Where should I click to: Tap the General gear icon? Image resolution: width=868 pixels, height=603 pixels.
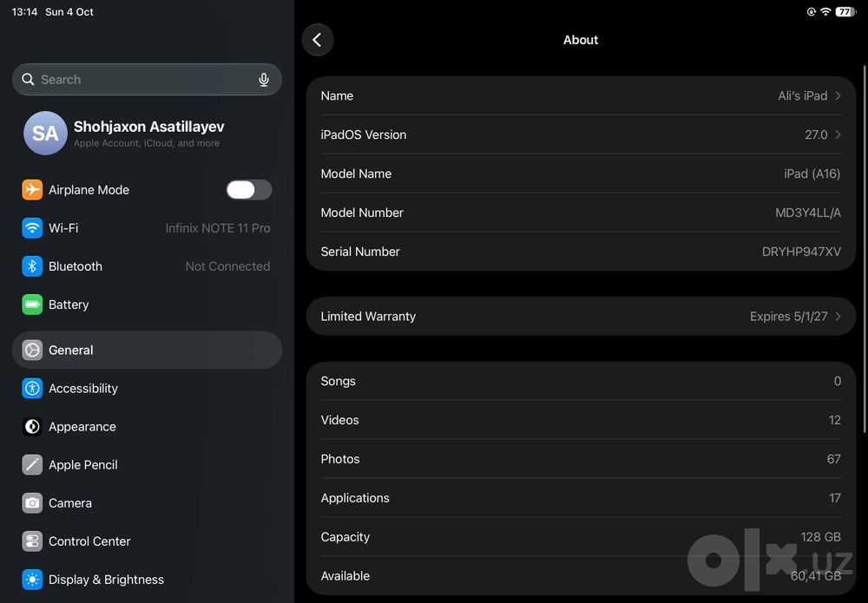(x=32, y=351)
